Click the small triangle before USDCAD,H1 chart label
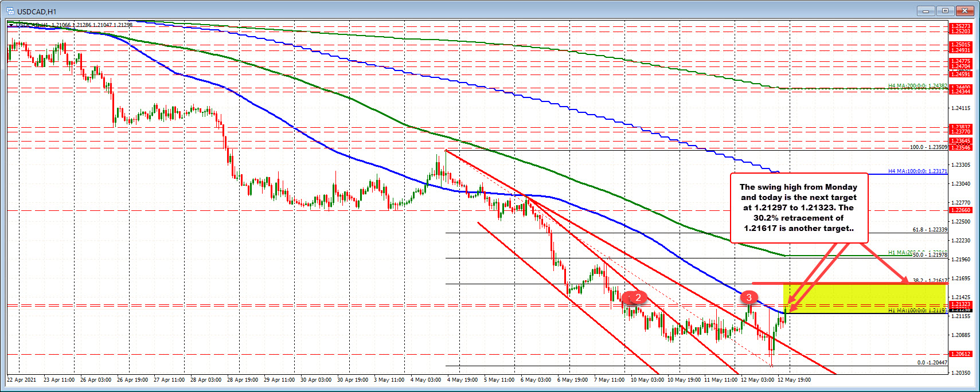 pos(11,25)
